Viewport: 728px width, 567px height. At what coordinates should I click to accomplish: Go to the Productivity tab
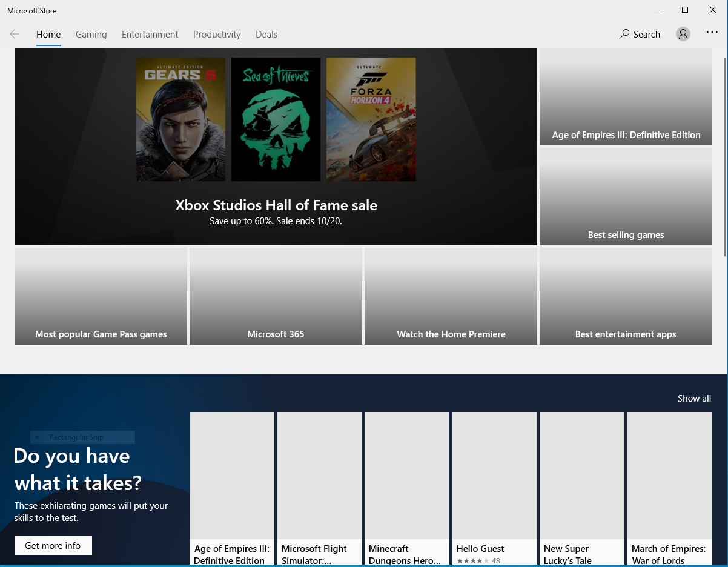click(x=217, y=35)
